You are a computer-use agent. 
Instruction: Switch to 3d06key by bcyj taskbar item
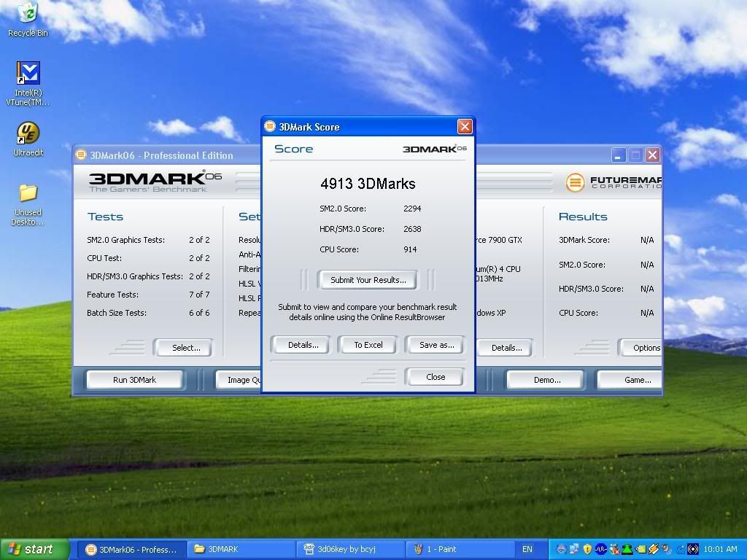point(350,549)
